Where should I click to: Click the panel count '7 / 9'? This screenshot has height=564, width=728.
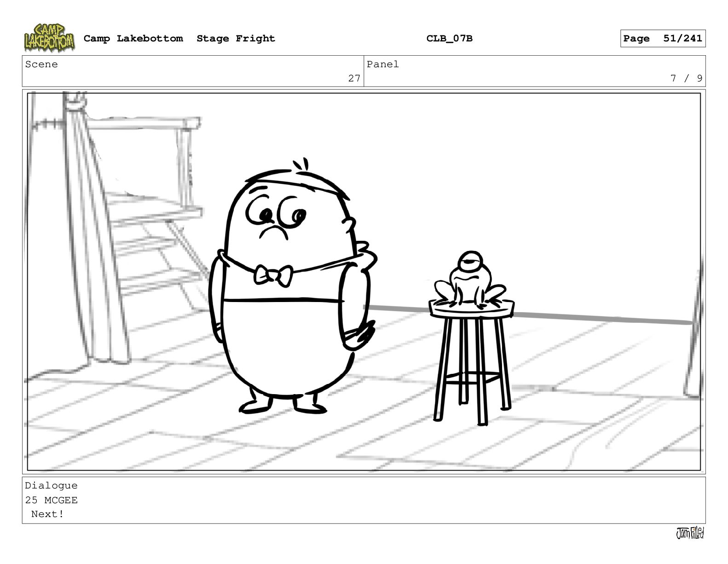[x=686, y=78]
